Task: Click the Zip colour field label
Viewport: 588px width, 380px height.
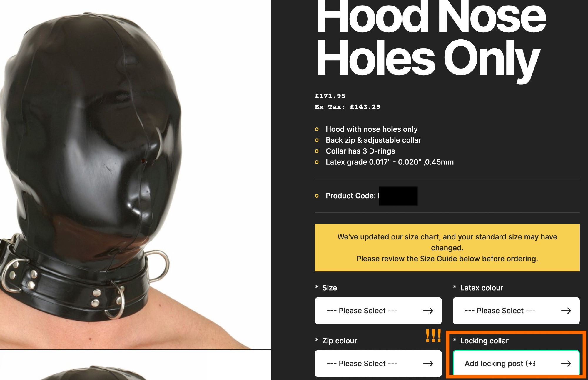Action: 340,341
